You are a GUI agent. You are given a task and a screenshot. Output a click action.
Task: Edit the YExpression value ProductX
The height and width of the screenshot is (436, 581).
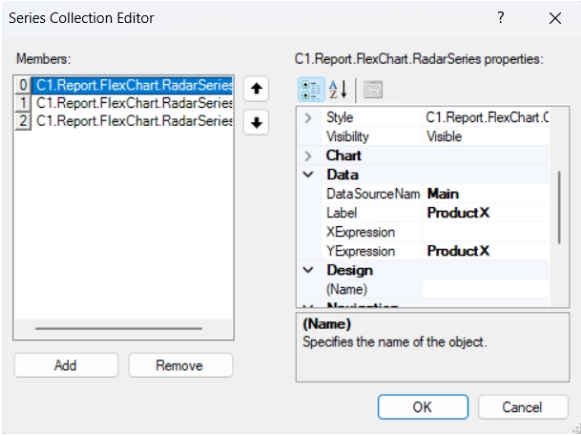coord(486,251)
